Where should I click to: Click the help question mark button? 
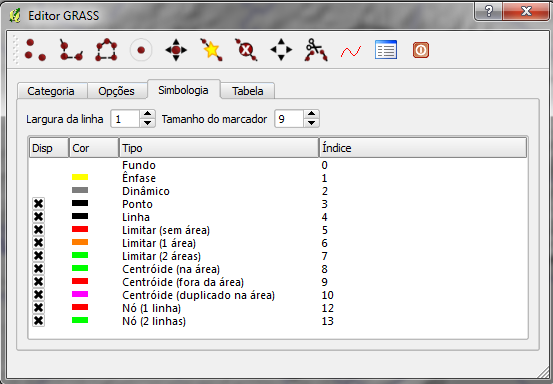(x=489, y=11)
